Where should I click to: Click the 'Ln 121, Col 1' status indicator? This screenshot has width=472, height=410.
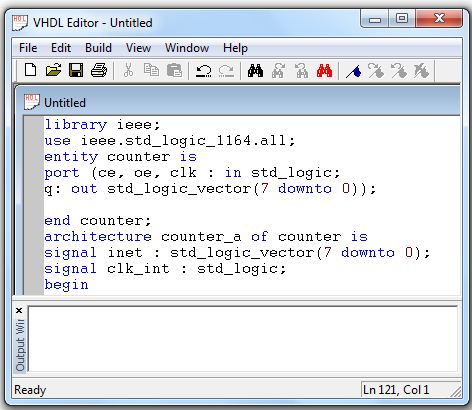[x=396, y=389]
